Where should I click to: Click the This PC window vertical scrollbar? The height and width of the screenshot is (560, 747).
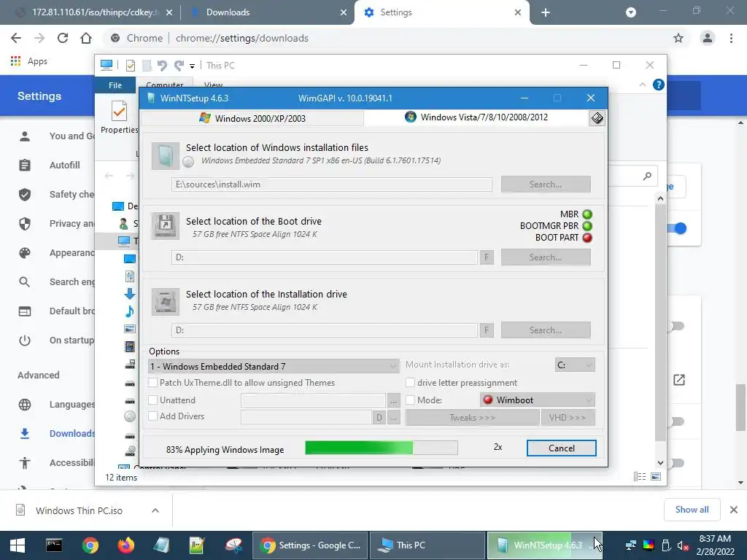tap(660, 322)
